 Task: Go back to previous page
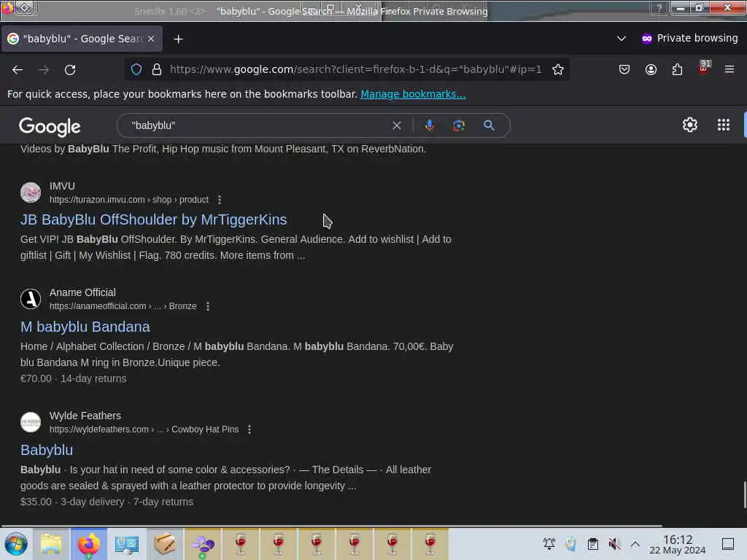pos(18,69)
